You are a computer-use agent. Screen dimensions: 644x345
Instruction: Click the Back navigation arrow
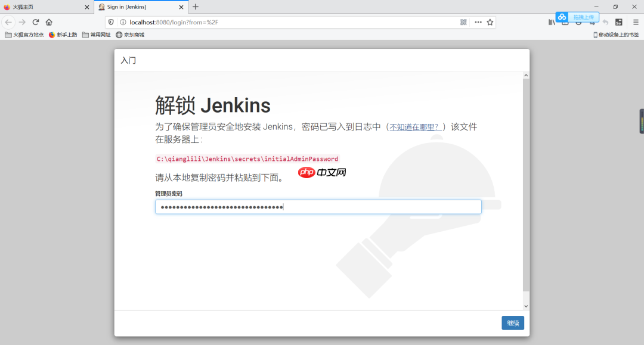tap(9, 22)
